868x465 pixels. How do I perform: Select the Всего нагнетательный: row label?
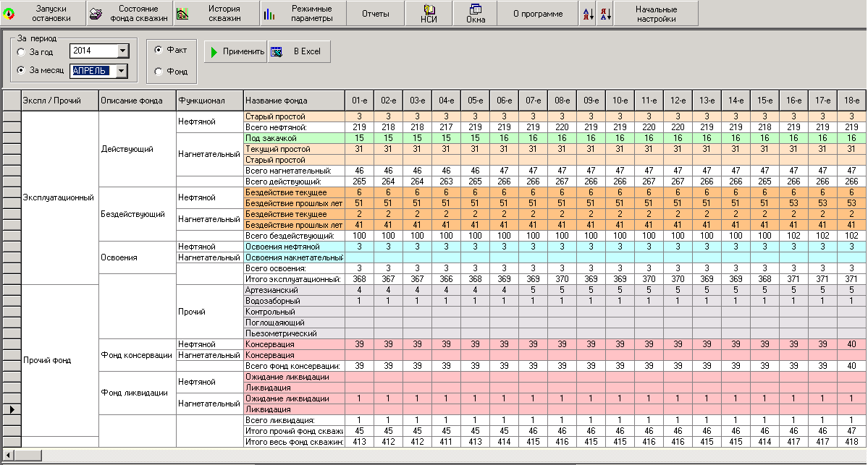(294, 171)
